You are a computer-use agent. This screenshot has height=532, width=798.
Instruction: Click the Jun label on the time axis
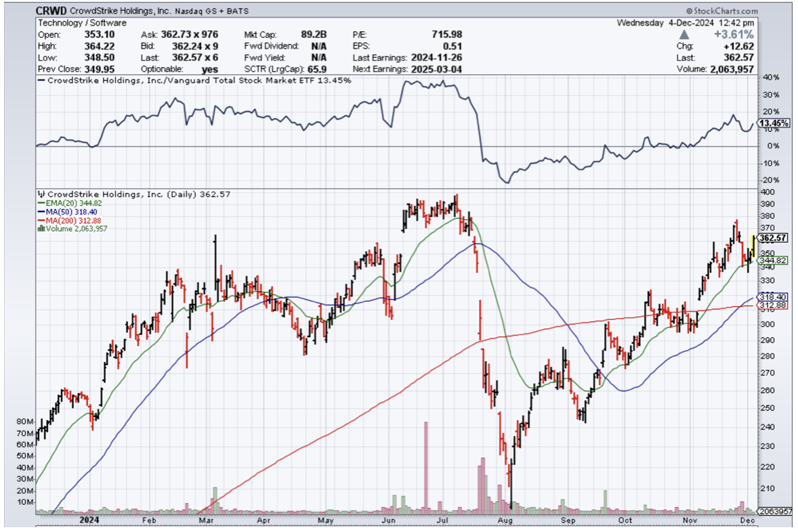(x=388, y=520)
